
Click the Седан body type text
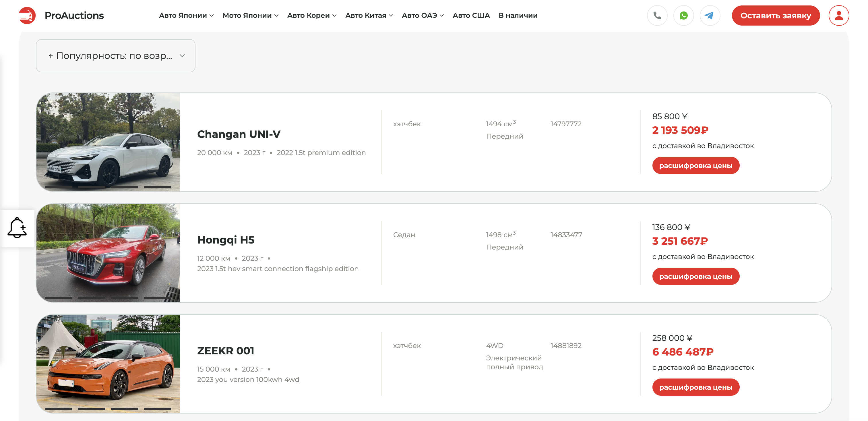click(x=404, y=235)
